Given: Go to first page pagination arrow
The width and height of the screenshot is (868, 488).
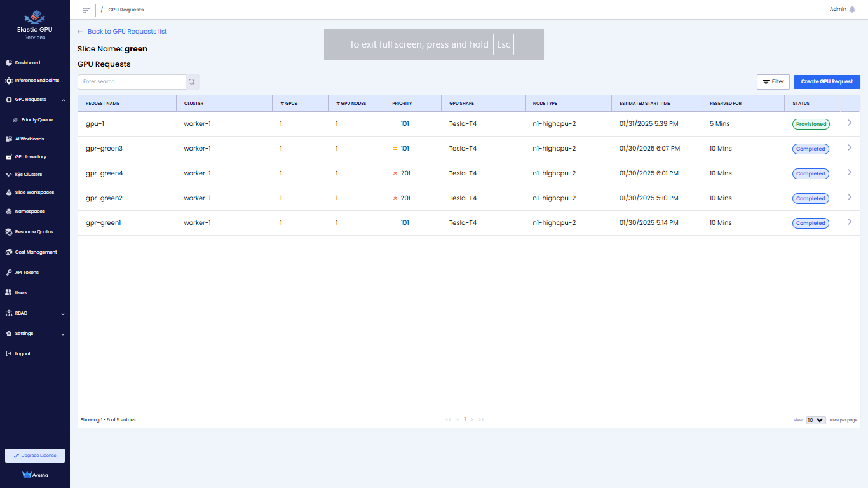Looking at the screenshot, I should click(x=449, y=419).
